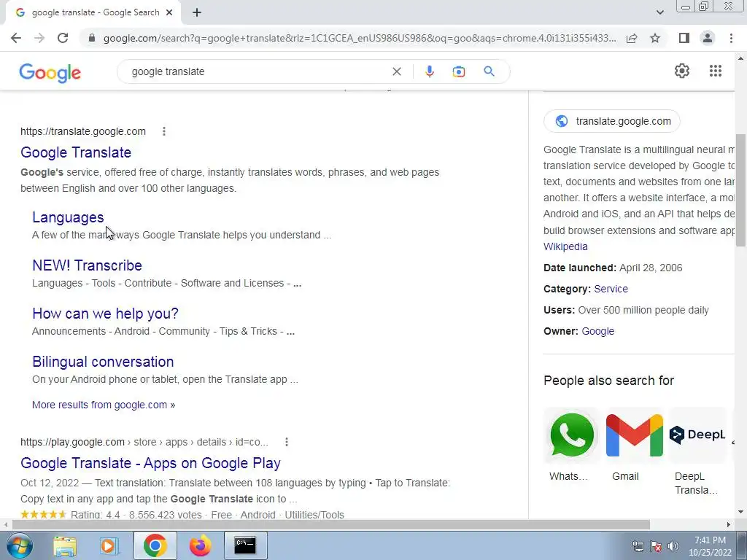Open the Wikipedia source link
Image resolution: width=747 pixels, height=560 pixels.
pos(565,246)
